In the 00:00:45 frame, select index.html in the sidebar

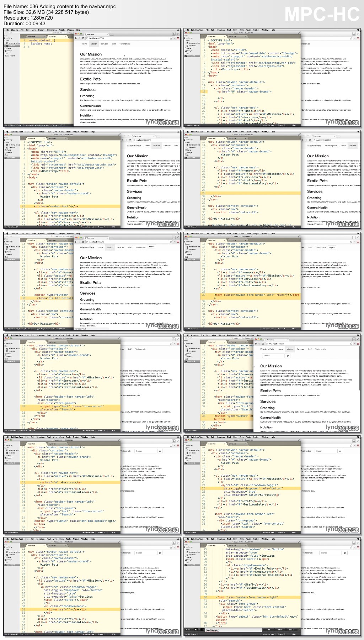tap(11, 56)
